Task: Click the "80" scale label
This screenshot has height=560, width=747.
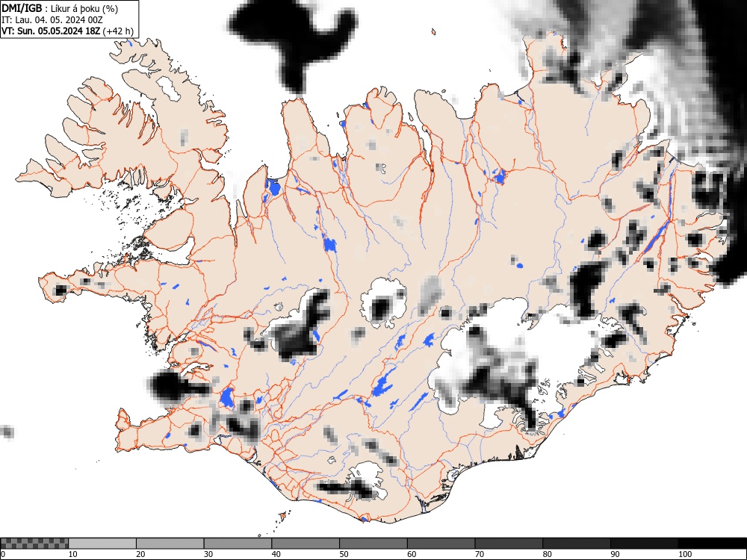Action: 547,554
